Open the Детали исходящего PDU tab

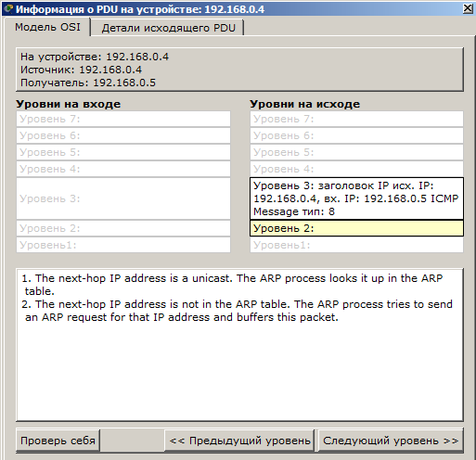(x=168, y=28)
